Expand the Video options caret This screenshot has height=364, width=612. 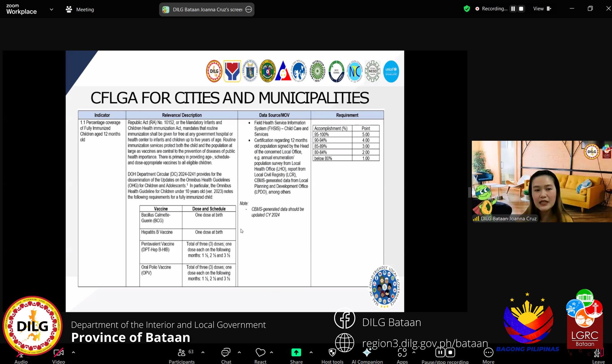(x=74, y=352)
